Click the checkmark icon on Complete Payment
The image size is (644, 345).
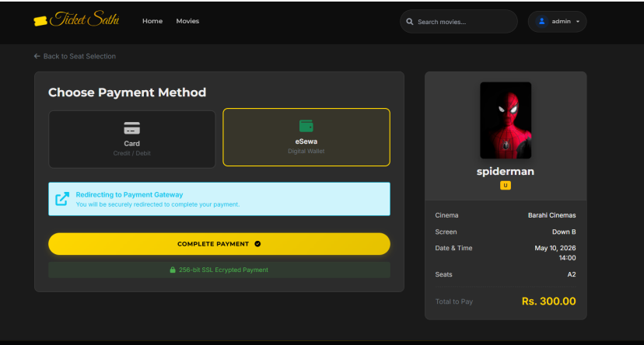tap(257, 244)
